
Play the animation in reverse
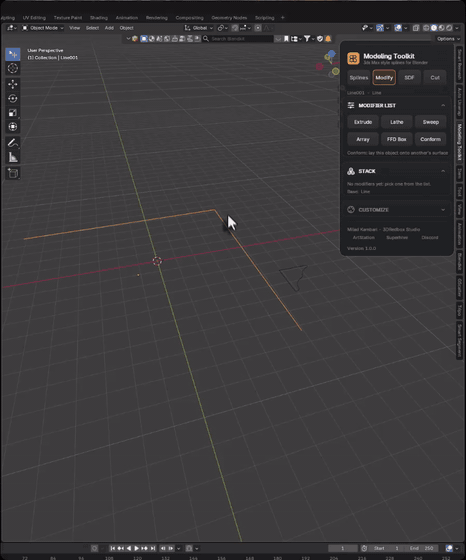pos(129,548)
